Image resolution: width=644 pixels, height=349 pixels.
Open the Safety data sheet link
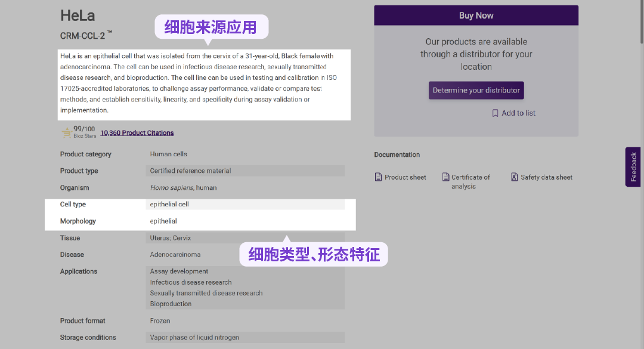point(546,177)
